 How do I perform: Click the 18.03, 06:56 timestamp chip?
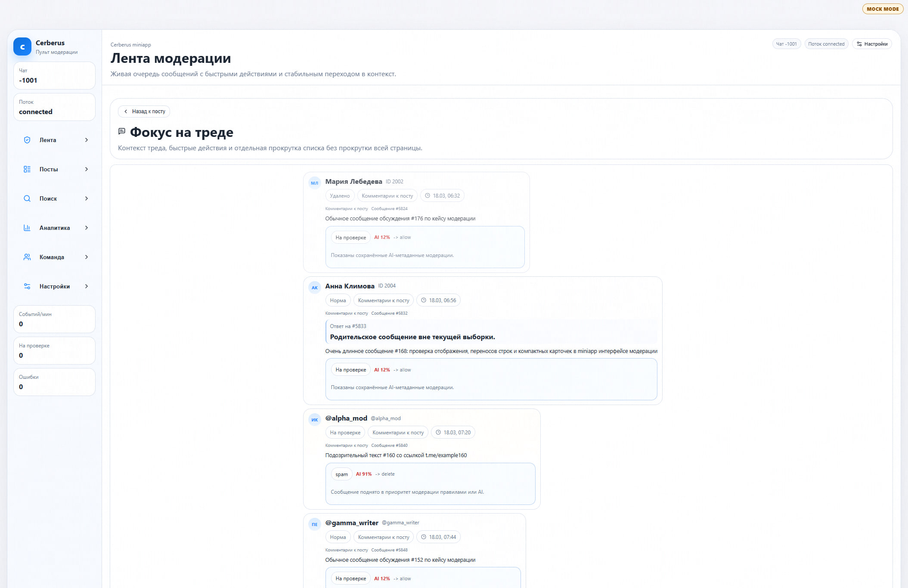438,300
